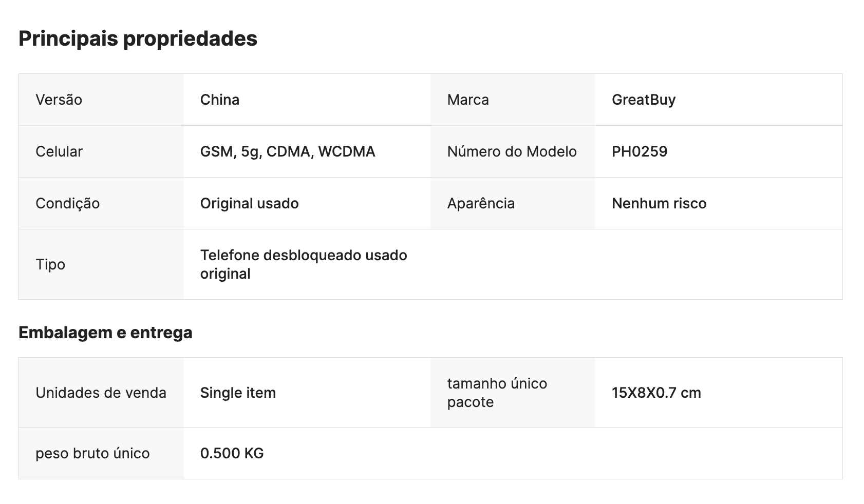Image resolution: width=864 pixels, height=504 pixels.
Task: Select the Número do Modelo label
Action: [512, 151]
